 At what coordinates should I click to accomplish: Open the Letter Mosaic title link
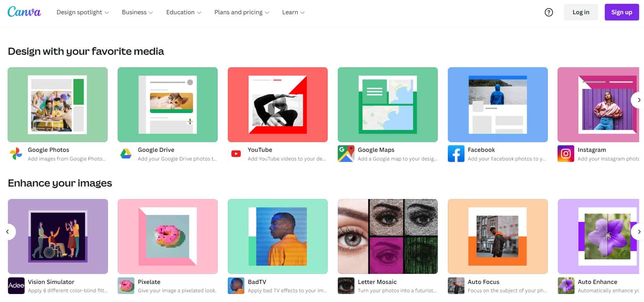click(377, 282)
